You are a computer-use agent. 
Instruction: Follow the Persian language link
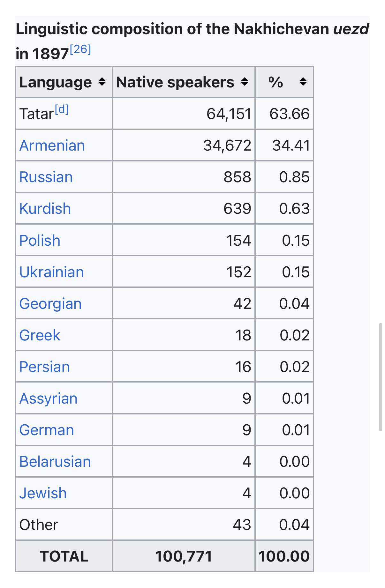(x=45, y=367)
